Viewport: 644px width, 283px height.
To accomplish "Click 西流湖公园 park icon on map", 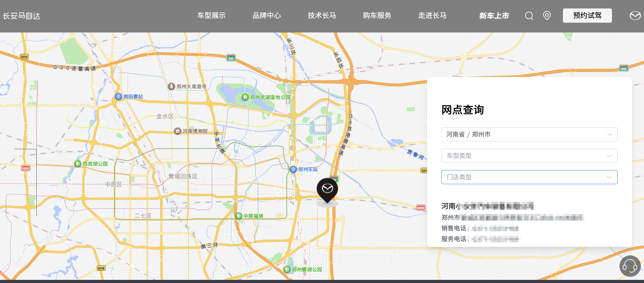I will click(77, 164).
